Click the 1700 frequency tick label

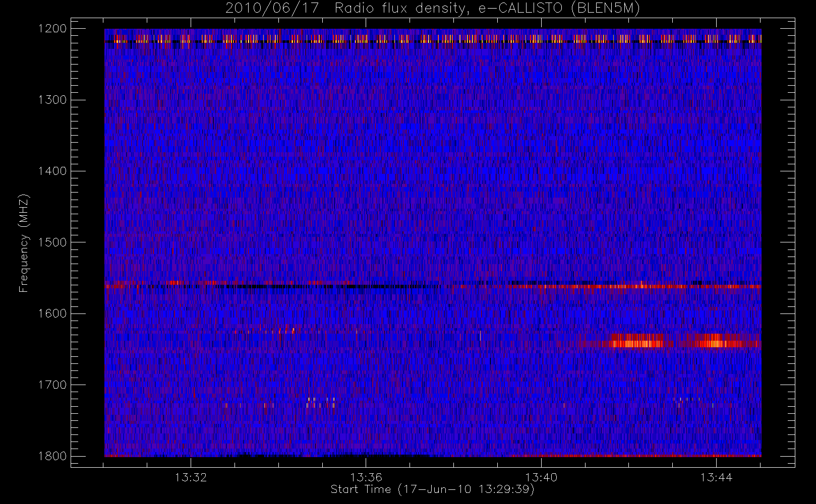pyautogui.click(x=52, y=385)
